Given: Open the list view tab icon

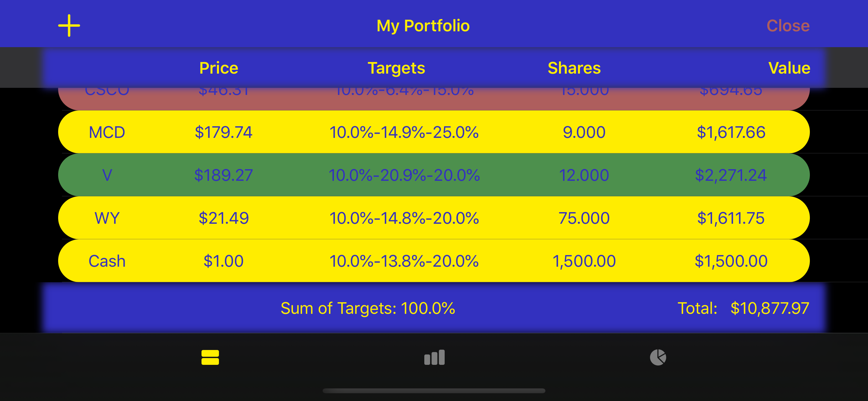Looking at the screenshot, I should pyautogui.click(x=210, y=357).
